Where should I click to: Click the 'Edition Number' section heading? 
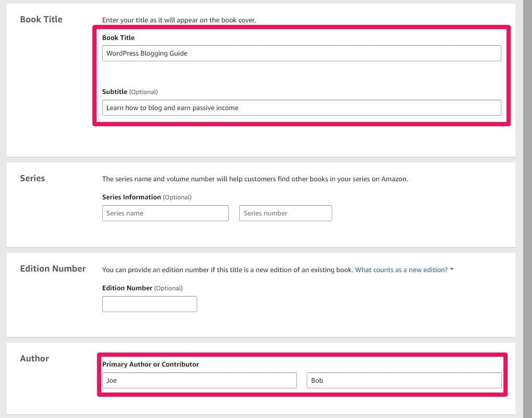tap(53, 268)
